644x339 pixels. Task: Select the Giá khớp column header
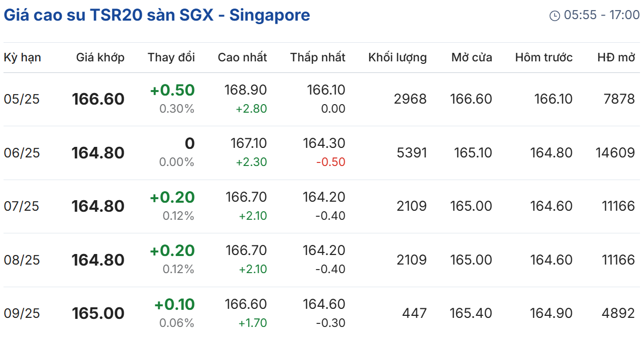(x=100, y=57)
